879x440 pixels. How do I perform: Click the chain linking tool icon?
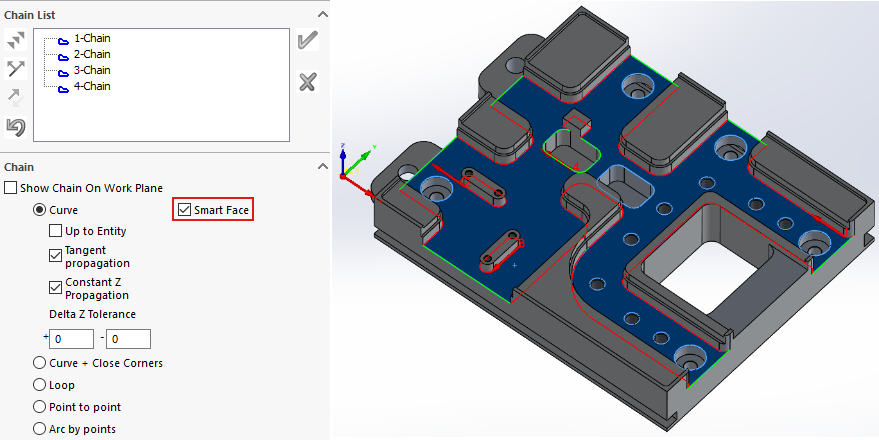click(x=15, y=69)
